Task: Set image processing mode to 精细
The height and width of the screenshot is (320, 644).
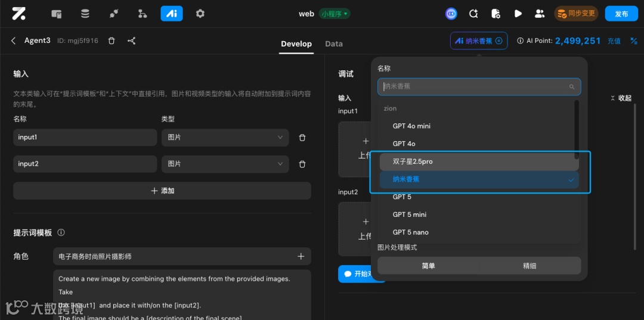Action: tap(530, 266)
